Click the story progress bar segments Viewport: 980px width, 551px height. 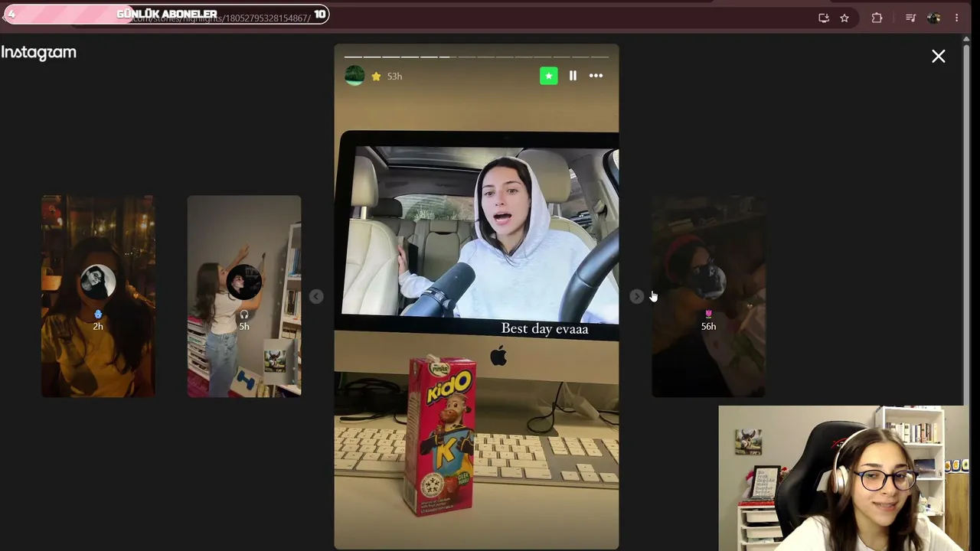(x=476, y=57)
